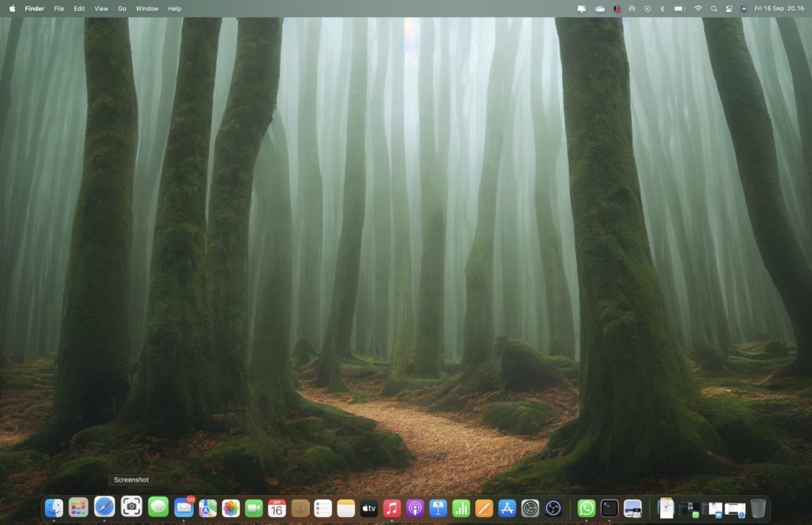This screenshot has height=525, width=812.
Task: Open Messages app in the dock
Action: tap(158, 508)
